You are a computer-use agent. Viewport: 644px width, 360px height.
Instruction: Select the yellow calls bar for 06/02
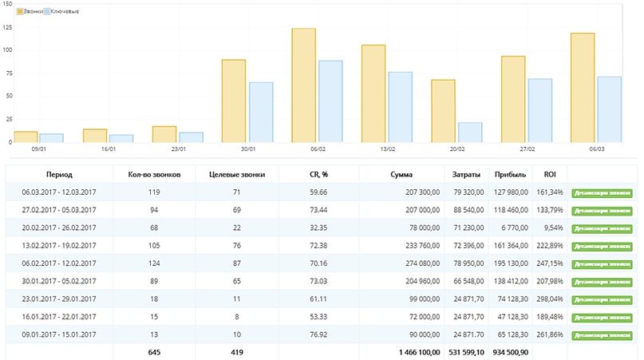point(303,85)
